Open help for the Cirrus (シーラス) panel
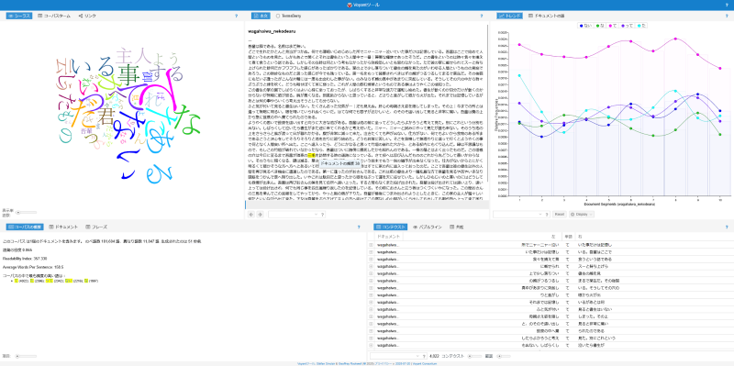 (x=236, y=16)
